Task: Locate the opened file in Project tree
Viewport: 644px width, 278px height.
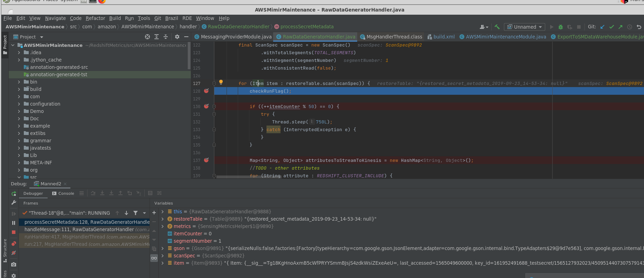Action: (x=147, y=37)
